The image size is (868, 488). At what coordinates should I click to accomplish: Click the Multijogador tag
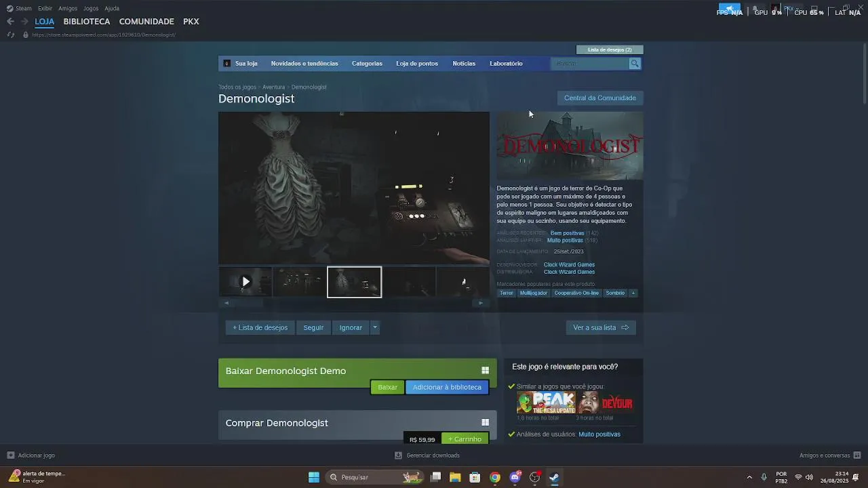(x=533, y=293)
